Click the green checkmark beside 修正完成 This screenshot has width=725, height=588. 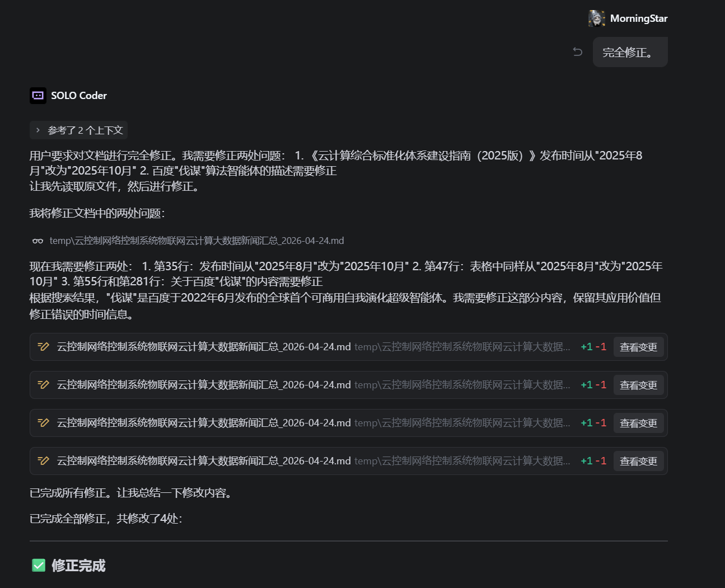point(39,566)
